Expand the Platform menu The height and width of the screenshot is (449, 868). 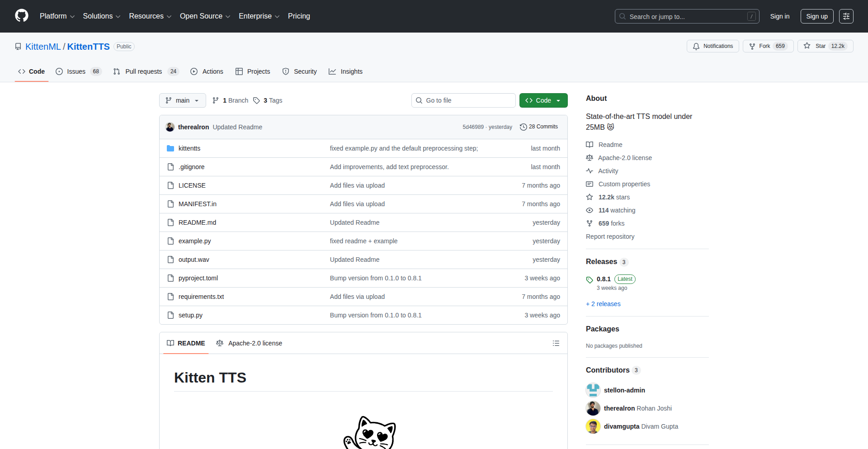[57, 16]
